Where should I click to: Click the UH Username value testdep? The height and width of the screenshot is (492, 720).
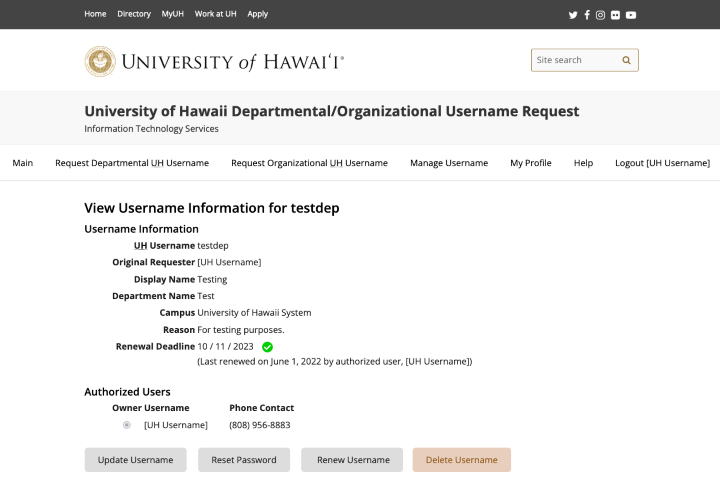pyautogui.click(x=213, y=246)
